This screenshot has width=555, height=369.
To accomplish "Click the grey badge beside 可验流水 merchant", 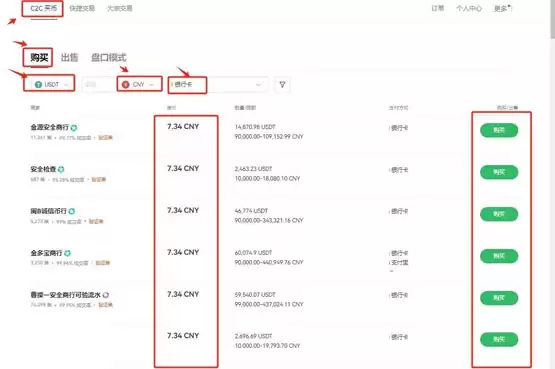I will 105,295.
